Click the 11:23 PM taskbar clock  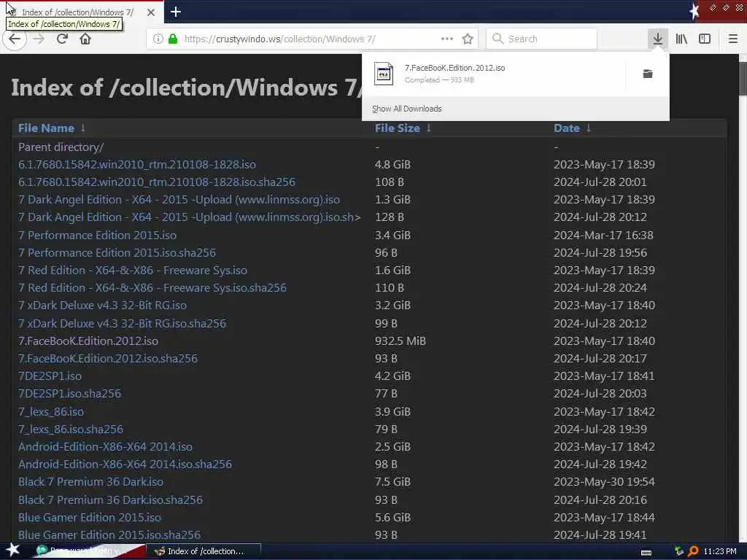(720, 551)
